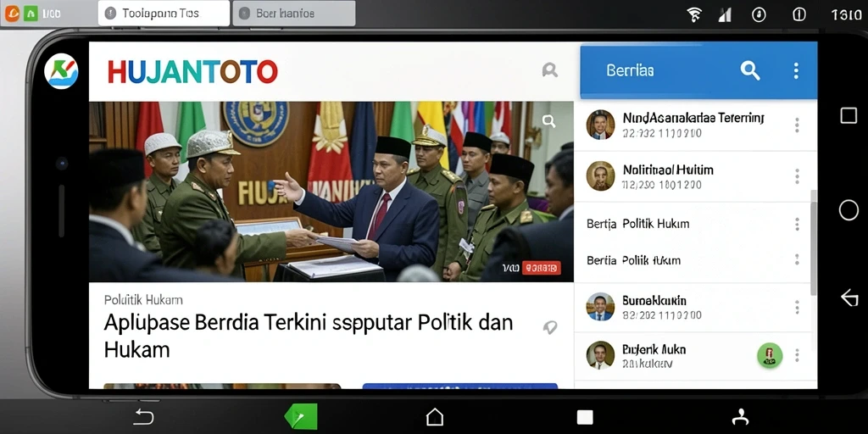Click the back arrow in the bottom bar
868x434 pixels.
point(144,416)
